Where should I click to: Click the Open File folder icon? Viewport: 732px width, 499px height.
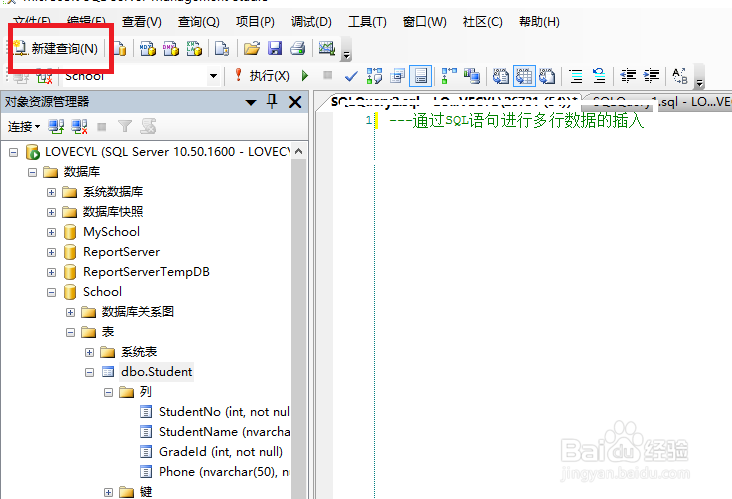click(252, 48)
